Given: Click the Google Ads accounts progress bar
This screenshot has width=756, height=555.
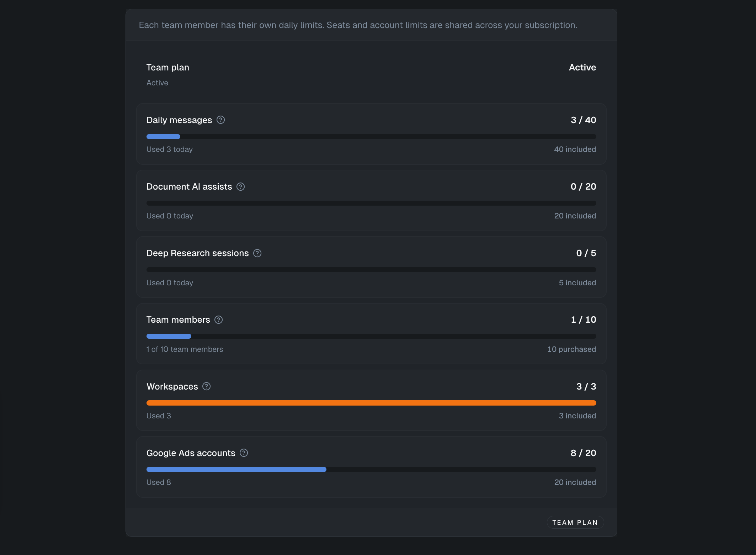Looking at the screenshot, I should 371,470.
